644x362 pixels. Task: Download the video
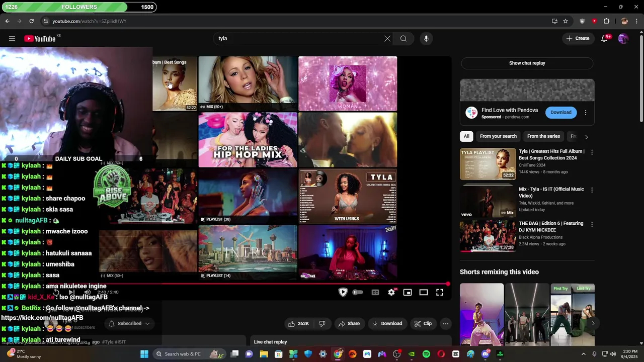tap(387, 323)
